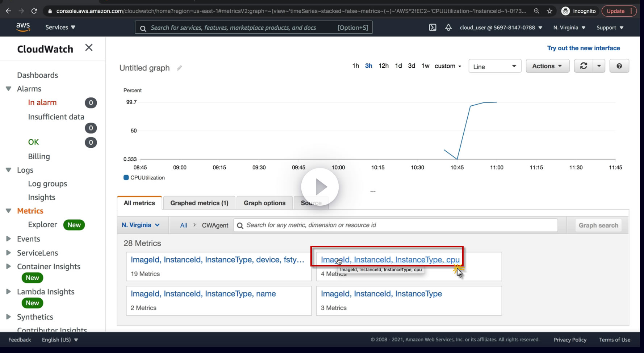
Task: Open ImageId, InstanceId, InstanceType, name metrics
Action: [x=203, y=294]
